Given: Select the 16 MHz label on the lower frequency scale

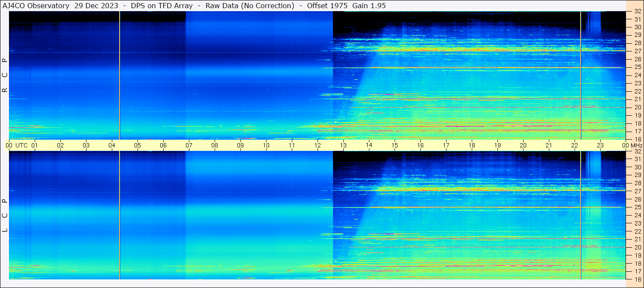Looking at the screenshot, I should [x=637, y=279].
